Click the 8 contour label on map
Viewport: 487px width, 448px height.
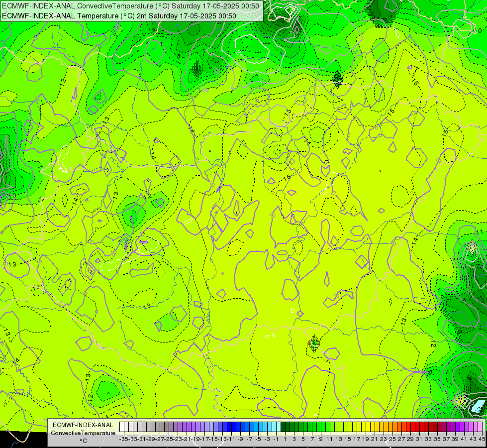pyautogui.click(x=179, y=56)
